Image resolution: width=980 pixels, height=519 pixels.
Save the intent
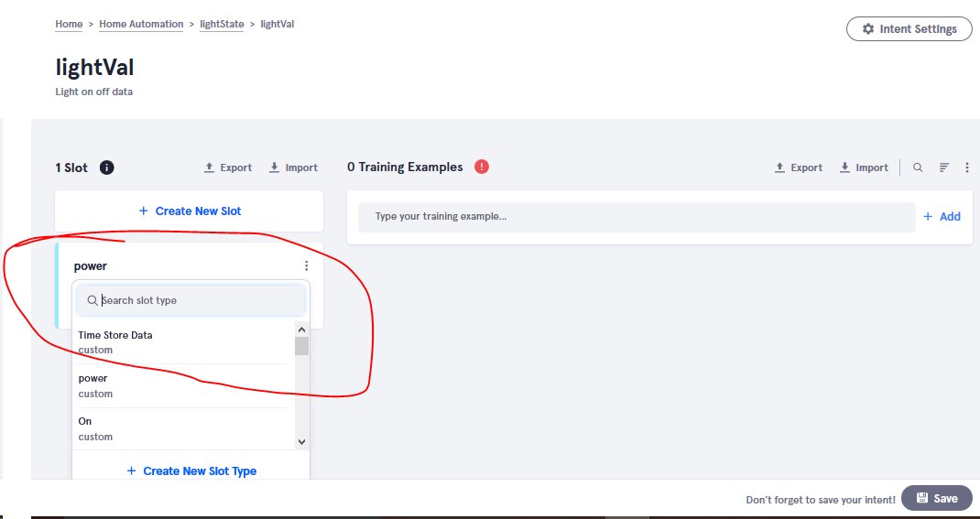[x=937, y=498]
